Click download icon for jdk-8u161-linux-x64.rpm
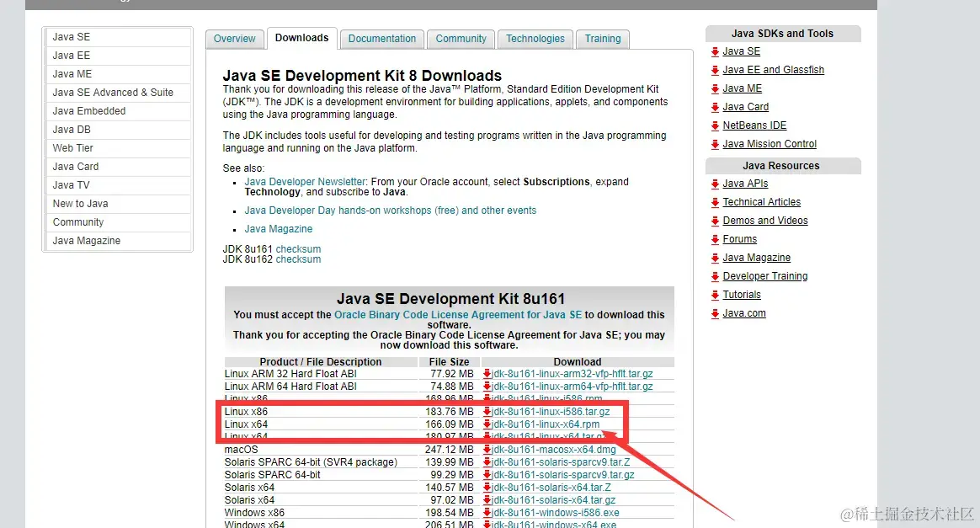Screen dimensions: 980x528 tap(487, 424)
